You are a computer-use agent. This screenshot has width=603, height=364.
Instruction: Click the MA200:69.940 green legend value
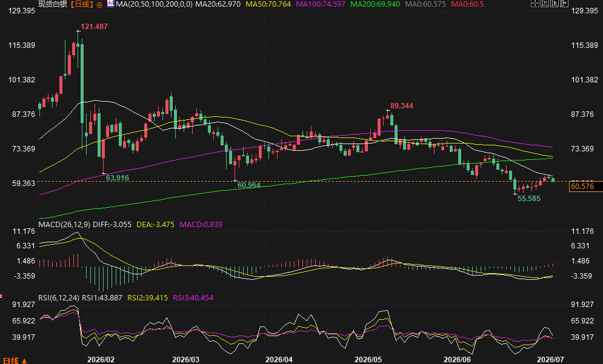tap(375, 4)
